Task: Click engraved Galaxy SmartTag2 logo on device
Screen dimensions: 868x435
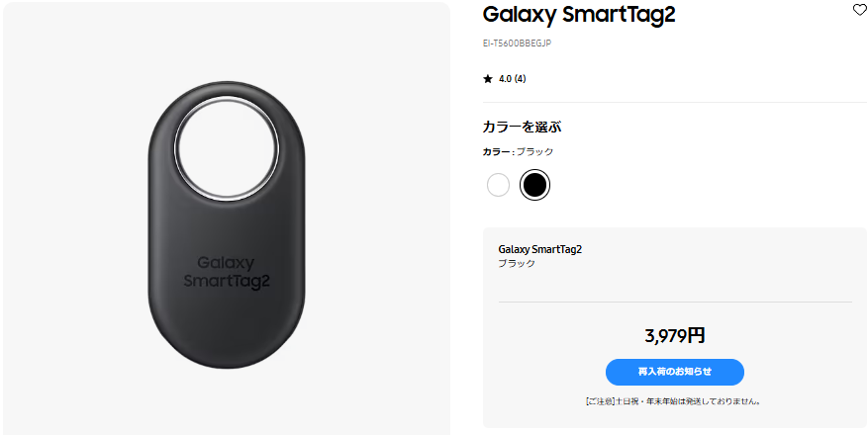Action: point(227,273)
